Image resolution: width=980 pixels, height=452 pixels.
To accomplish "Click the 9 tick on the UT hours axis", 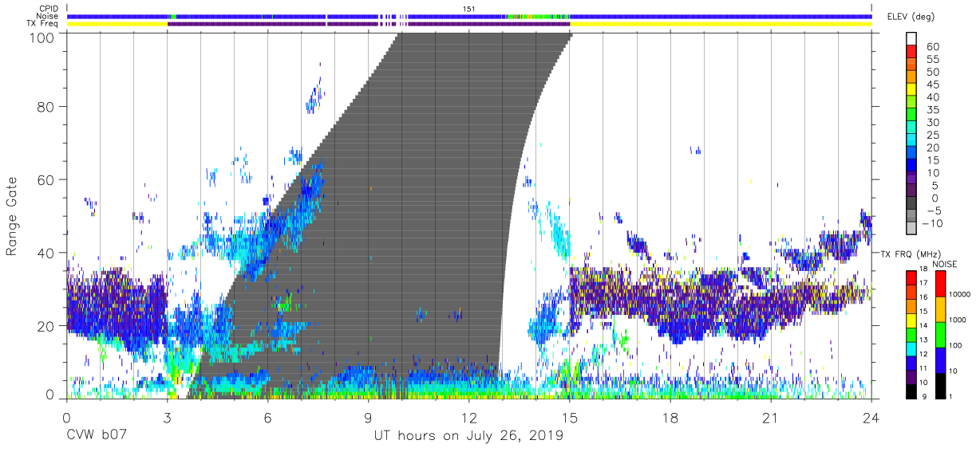I will pos(368,418).
